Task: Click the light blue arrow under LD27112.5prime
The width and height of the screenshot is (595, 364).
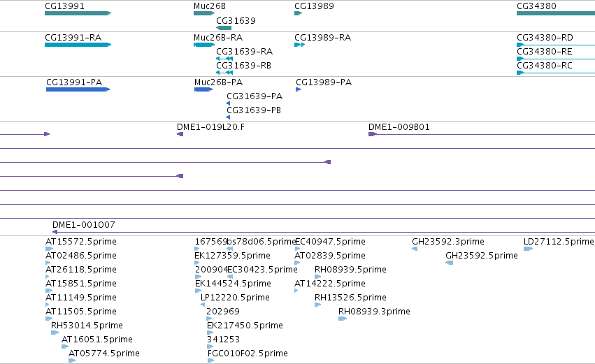Action: click(x=528, y=249)
